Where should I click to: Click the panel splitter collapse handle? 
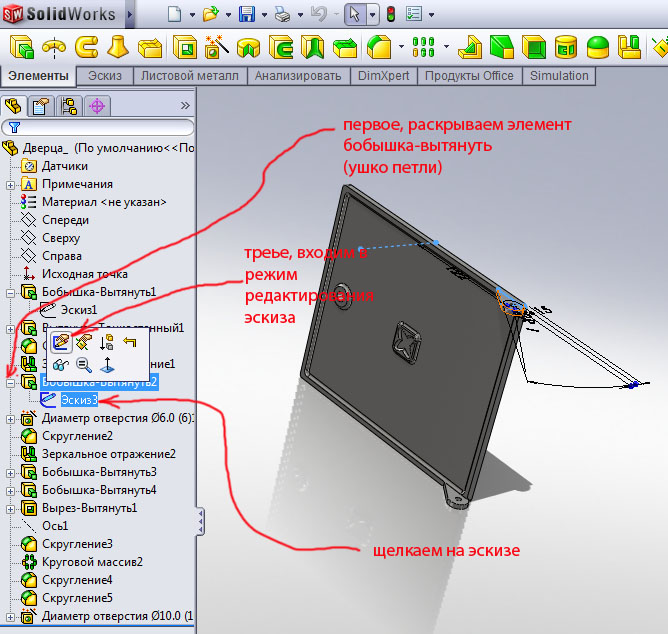[199, 522]
